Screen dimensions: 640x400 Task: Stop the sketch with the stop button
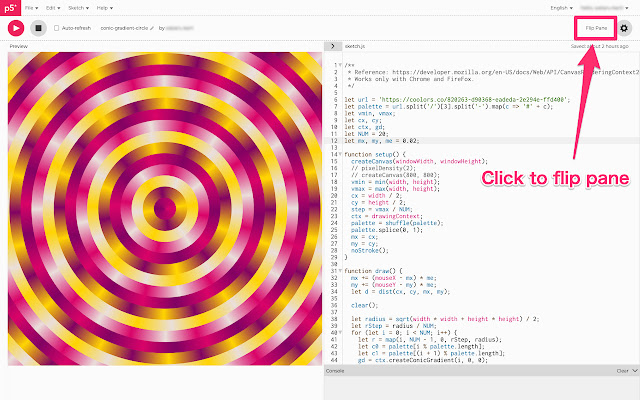(38, 28)
